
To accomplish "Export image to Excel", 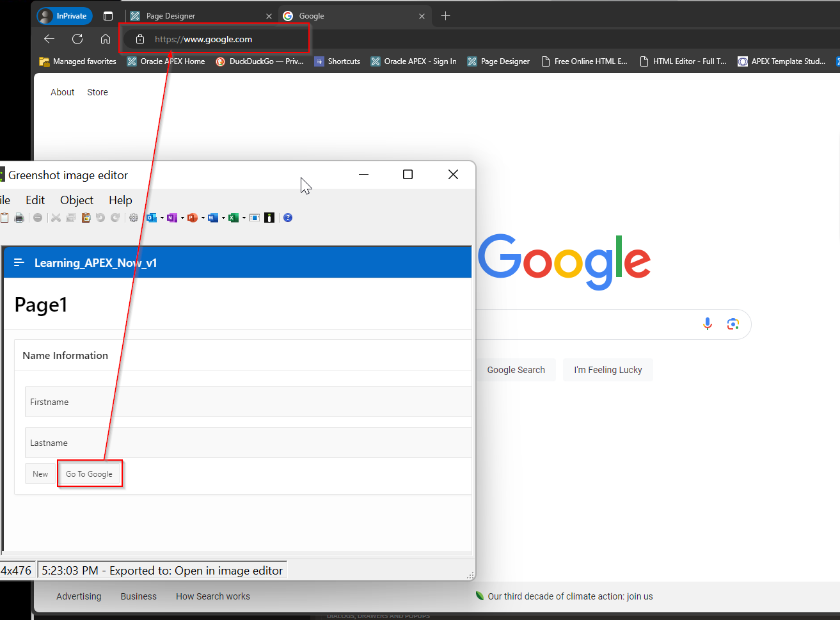I will [x=234, y=218].
